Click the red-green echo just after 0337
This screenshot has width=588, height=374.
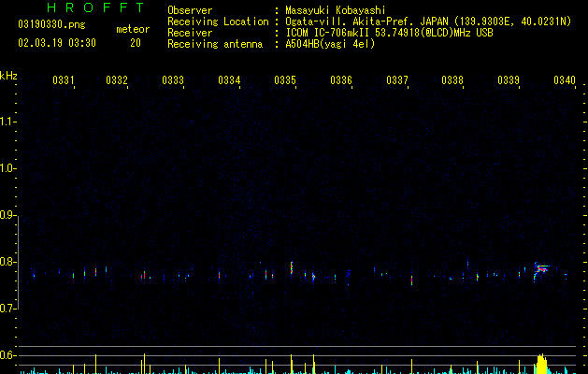[x=411, y=280]
